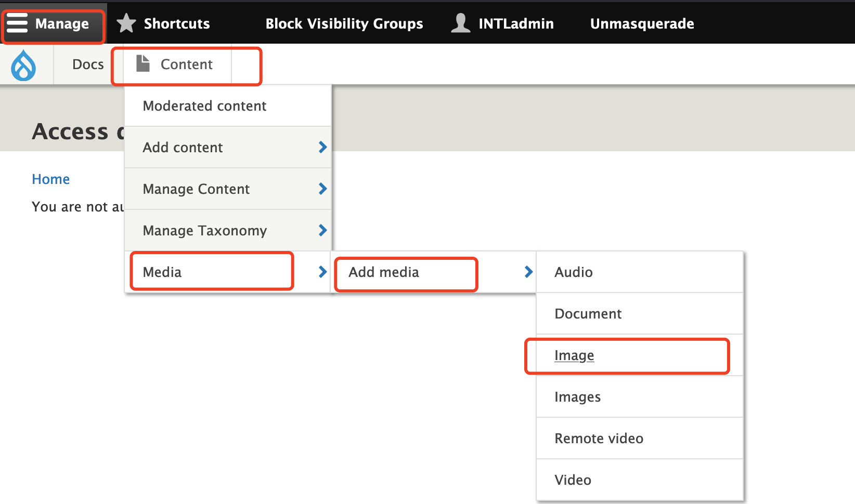Choose Image from Add media submenu
The height and width of the screenshot is (504, 855).
pos(574,355)
